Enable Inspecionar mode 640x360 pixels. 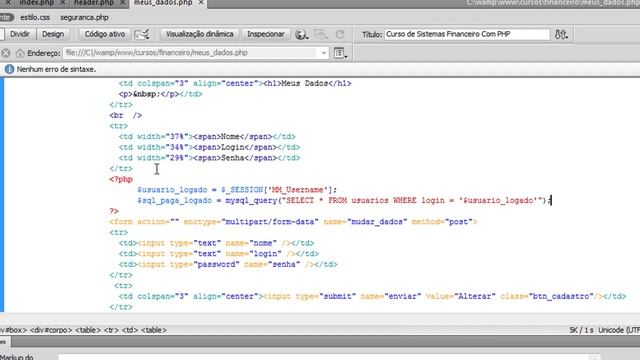pos(266,34)
